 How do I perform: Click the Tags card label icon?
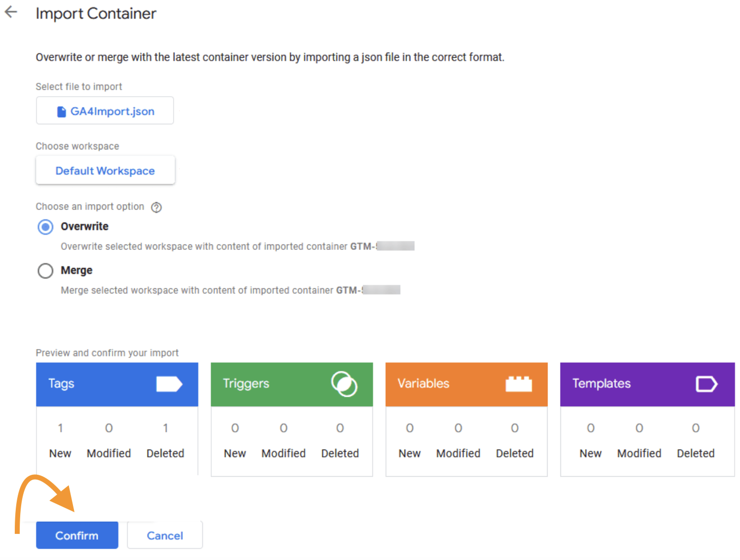point(169,384)
